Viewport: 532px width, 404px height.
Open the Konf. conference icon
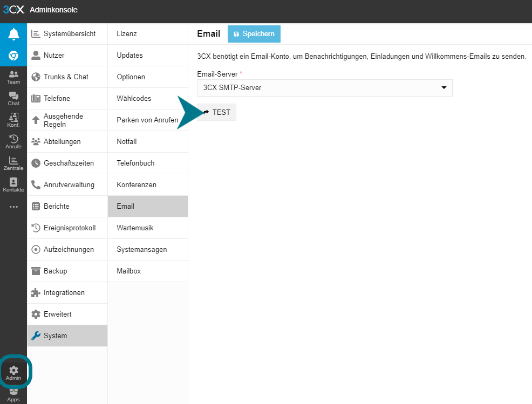click(13, 120)
